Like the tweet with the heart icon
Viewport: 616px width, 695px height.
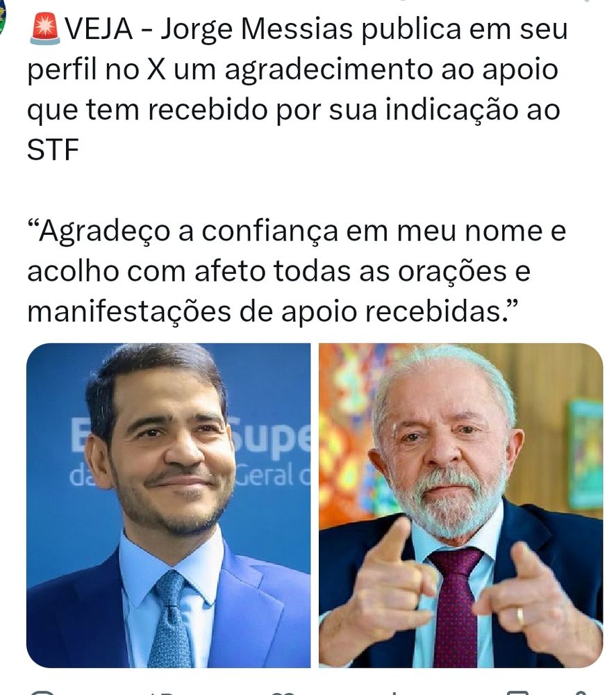click(x=283, y=693)
